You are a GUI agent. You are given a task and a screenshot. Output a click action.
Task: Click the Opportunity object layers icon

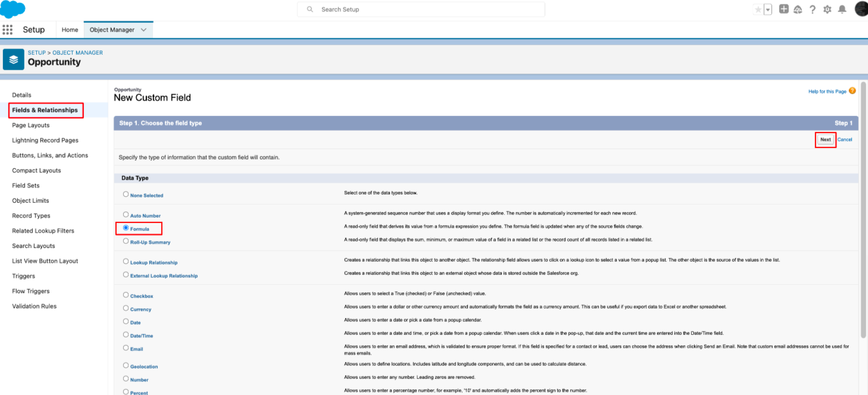click(14, 59)
